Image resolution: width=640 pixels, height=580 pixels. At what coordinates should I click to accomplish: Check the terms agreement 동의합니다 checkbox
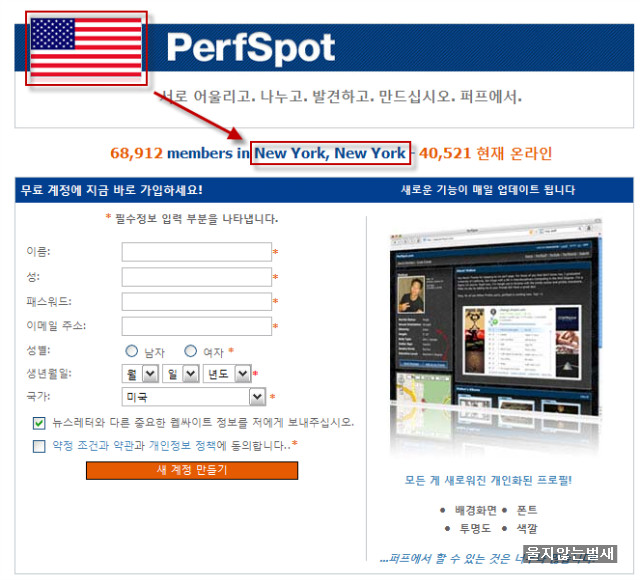click(39, 446)
